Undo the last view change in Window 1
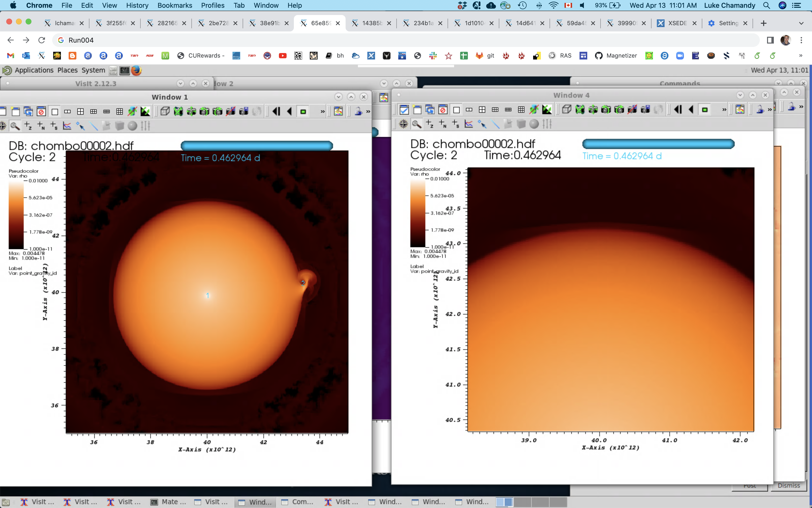 [x=204, y=112]
